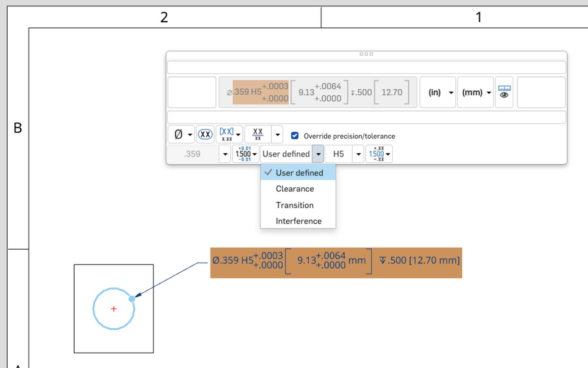Uncheck Override precision/tolerance checkbox

295,136
